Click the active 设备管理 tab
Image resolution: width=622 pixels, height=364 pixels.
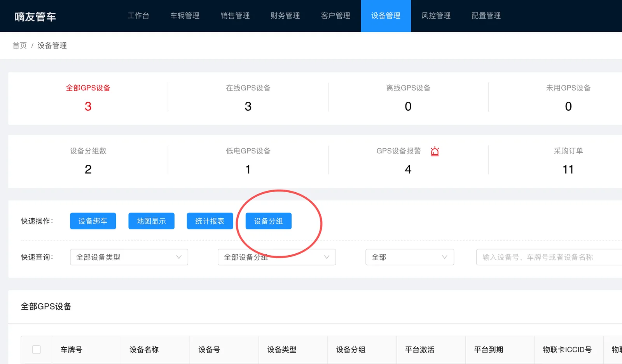tap(386, 16)
